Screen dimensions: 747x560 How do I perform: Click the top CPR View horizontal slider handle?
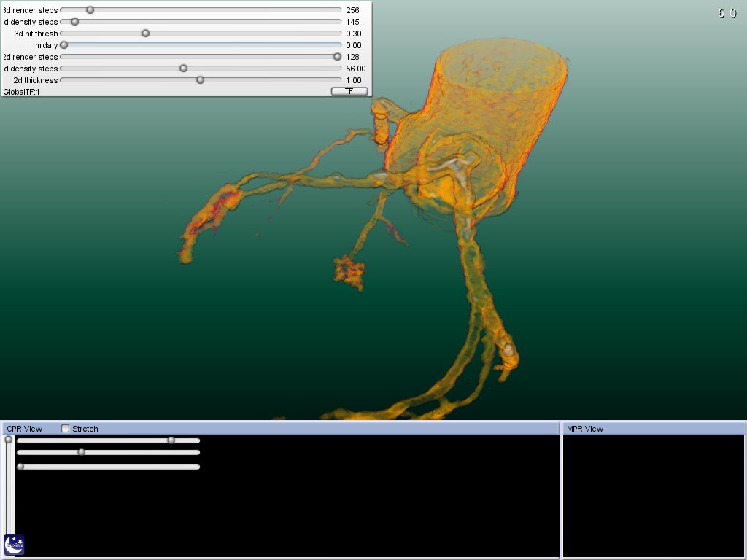pos(171,440)
